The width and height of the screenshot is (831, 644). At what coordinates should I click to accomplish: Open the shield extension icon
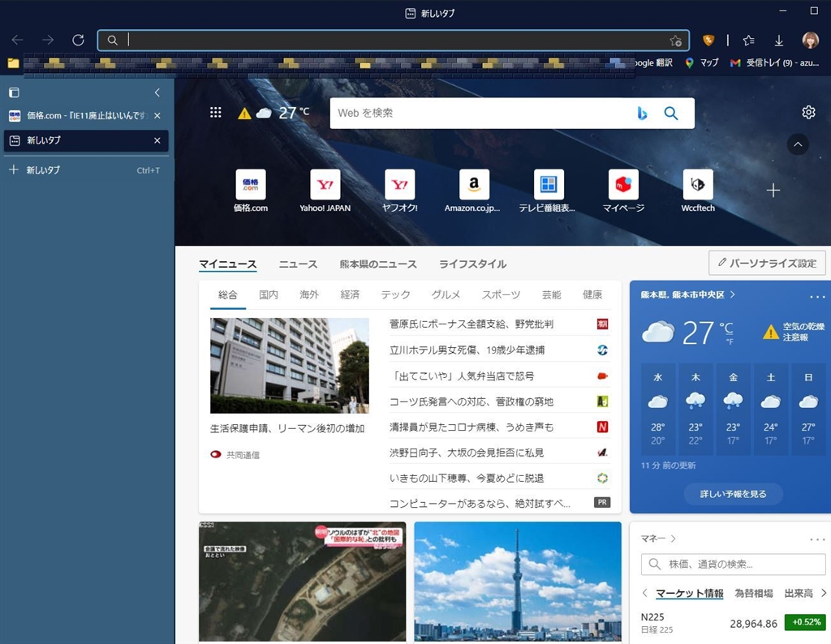click(708, 40)
